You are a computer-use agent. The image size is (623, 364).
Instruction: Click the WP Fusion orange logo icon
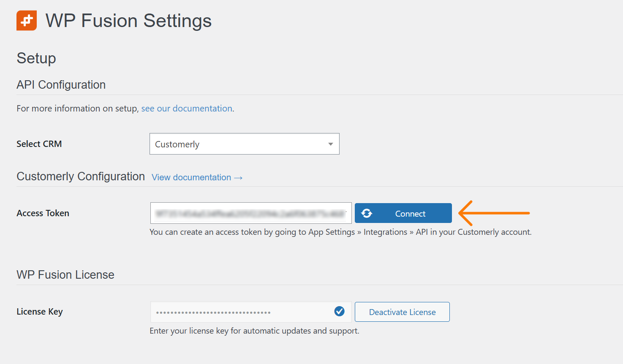point(27,21)
